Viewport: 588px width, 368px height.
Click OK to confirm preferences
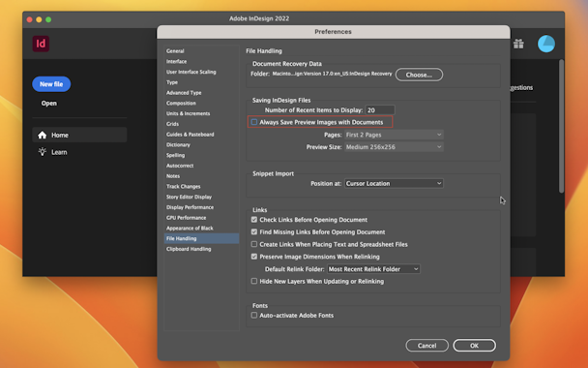(475, 346)
